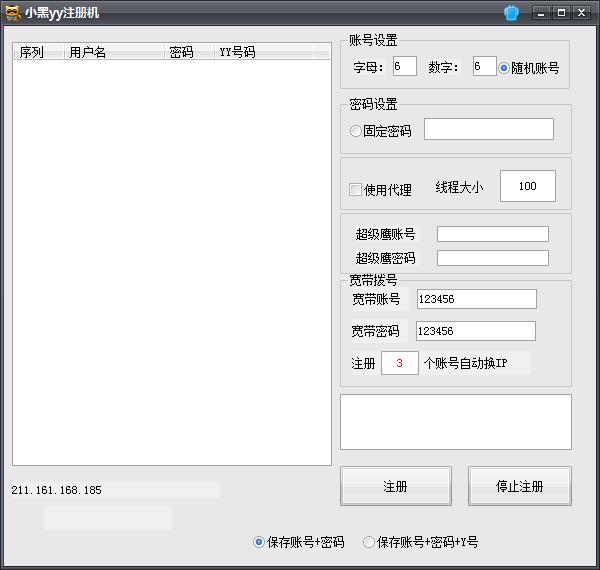Choose 保存账号+密码 save option
Viewport: 600px width, 570px height.
click(259, 542)
